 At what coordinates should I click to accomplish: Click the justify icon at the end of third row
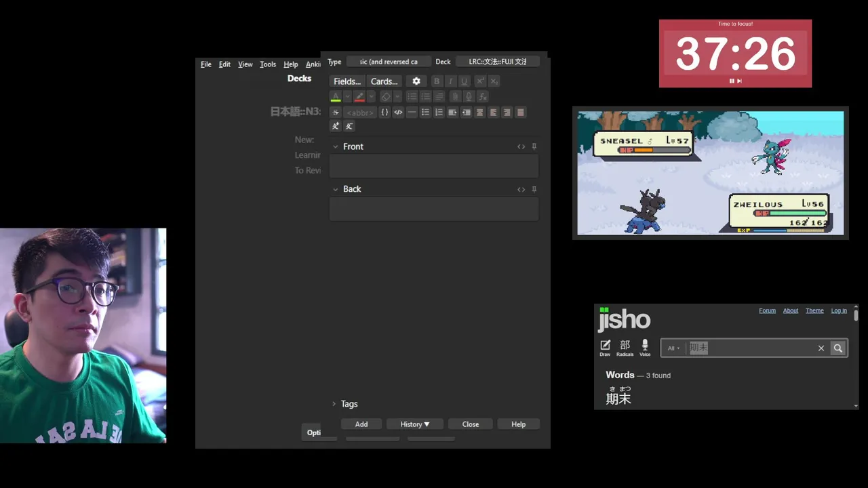(520, 113)
